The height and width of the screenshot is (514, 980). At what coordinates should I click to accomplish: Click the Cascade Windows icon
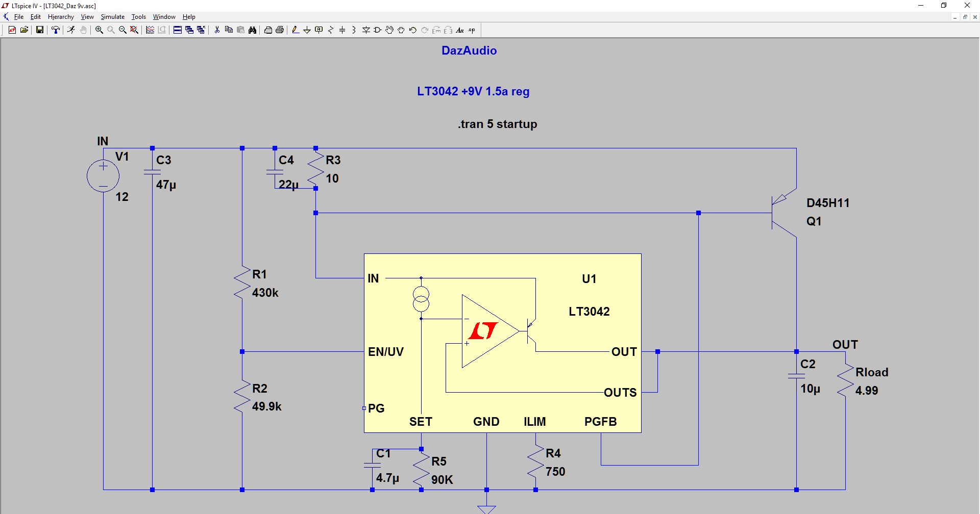(189, 30)
